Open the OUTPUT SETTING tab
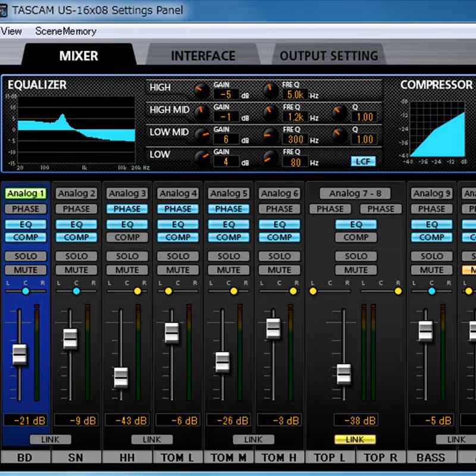The width and height of the screenshot is (476, 476). click(x=329, y=55)
